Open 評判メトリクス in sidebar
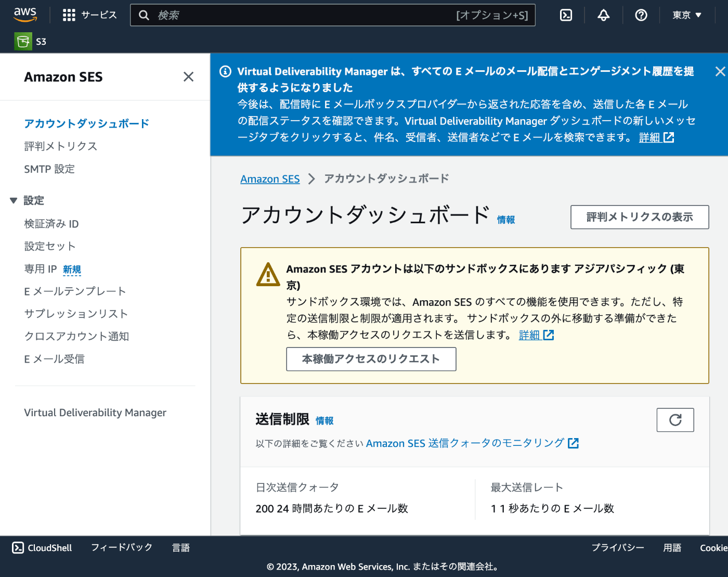Viewport: 728px width, 577px height. pos(60,146)
